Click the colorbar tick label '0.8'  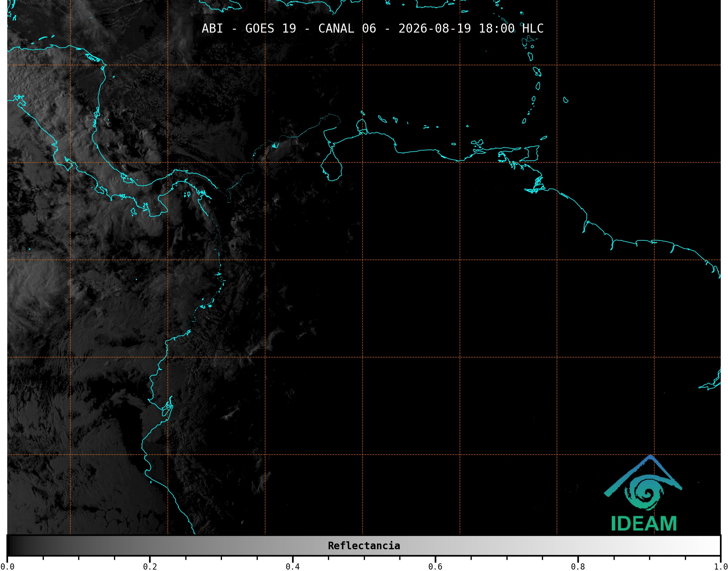click(578, 567)
